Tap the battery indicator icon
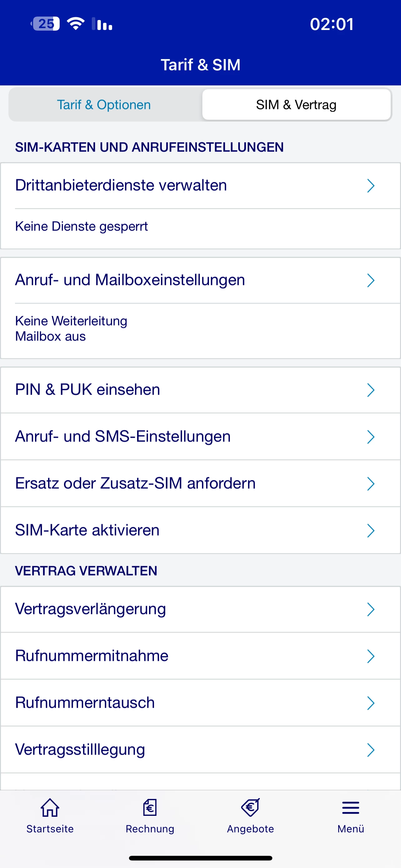 [46, 23]
